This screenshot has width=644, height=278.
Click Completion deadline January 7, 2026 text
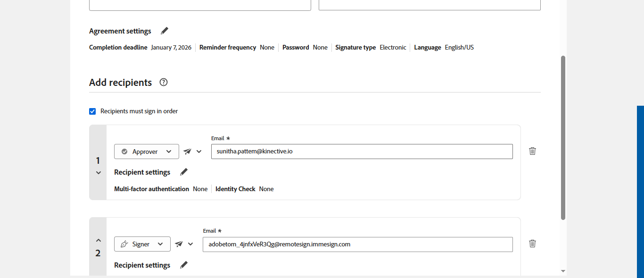tap(140, 47)
